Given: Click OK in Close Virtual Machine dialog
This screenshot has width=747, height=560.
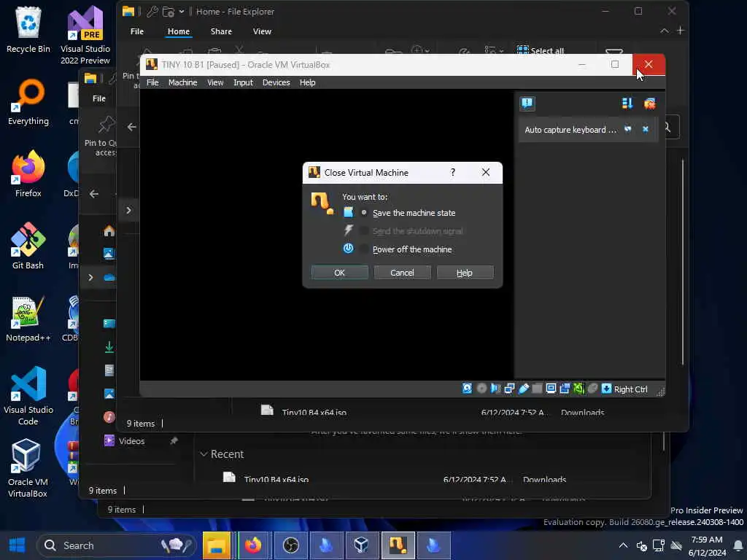Looking at the screenshot, I should [x=339, y=273].
